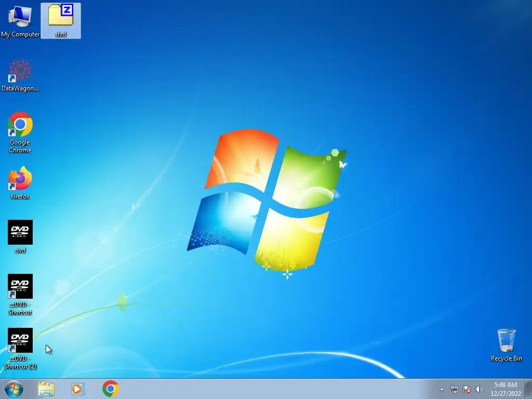Select the My Computer desktop icon

20,21
